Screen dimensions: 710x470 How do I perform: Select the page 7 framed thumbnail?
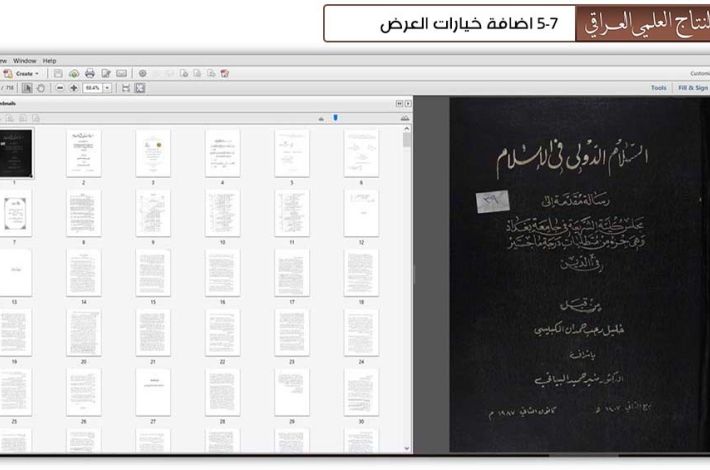(x=15, y=213)
